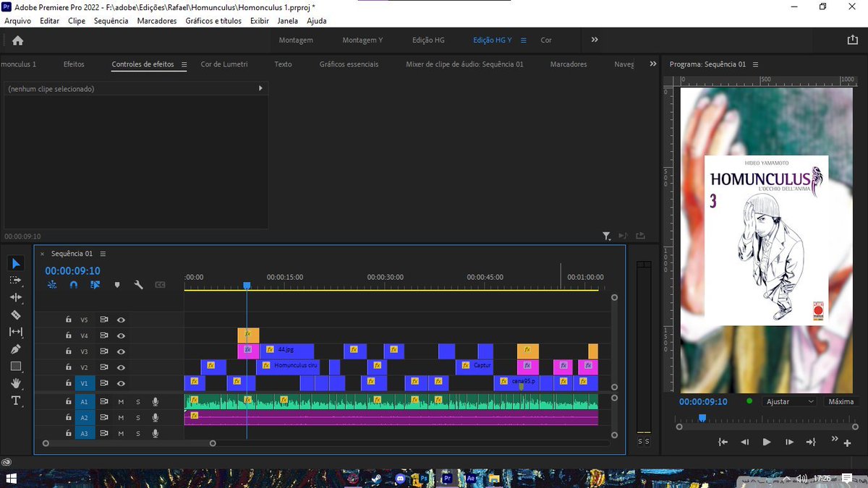
Task: Toggle sync lock on track V2
Action: tap(104, 367)
